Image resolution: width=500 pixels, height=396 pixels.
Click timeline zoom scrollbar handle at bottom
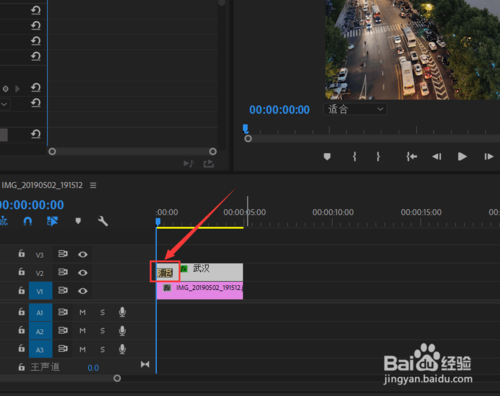(x=117, y=378)
